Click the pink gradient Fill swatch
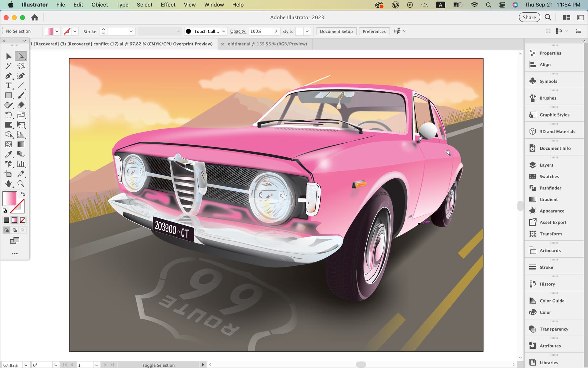Screen dimensions: 588x368 (9, 199)
